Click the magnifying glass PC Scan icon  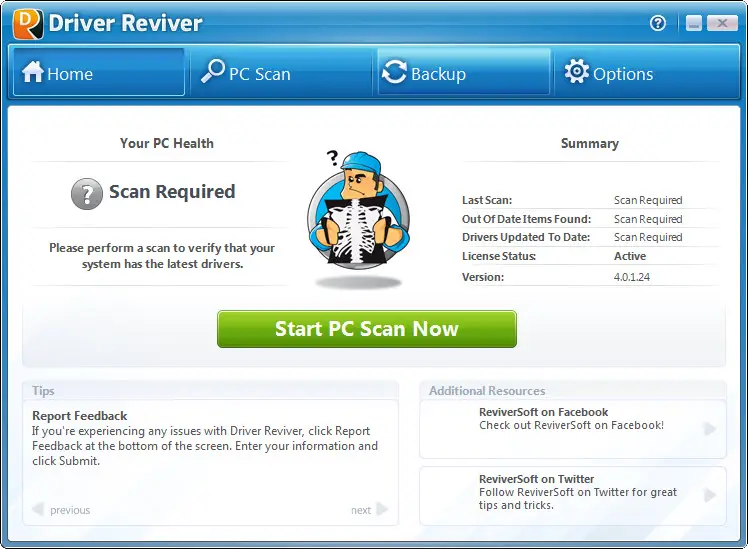[x=212, y=72]
